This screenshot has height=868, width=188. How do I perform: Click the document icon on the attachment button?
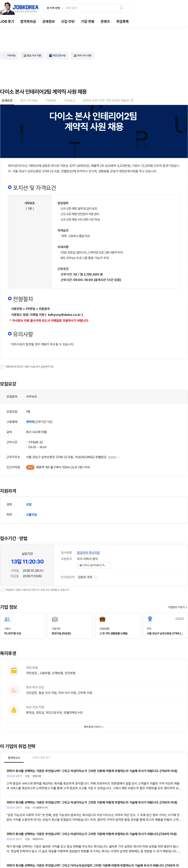coord(81,565)
